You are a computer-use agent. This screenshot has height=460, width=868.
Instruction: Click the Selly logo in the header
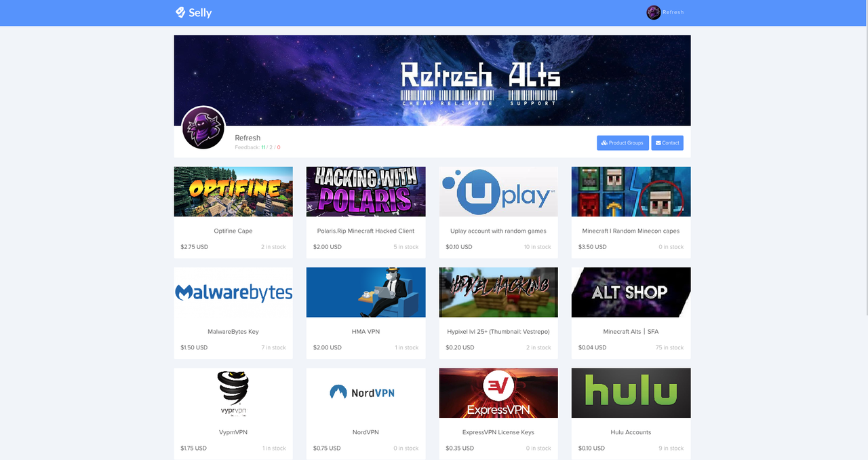tap(193, 12)
